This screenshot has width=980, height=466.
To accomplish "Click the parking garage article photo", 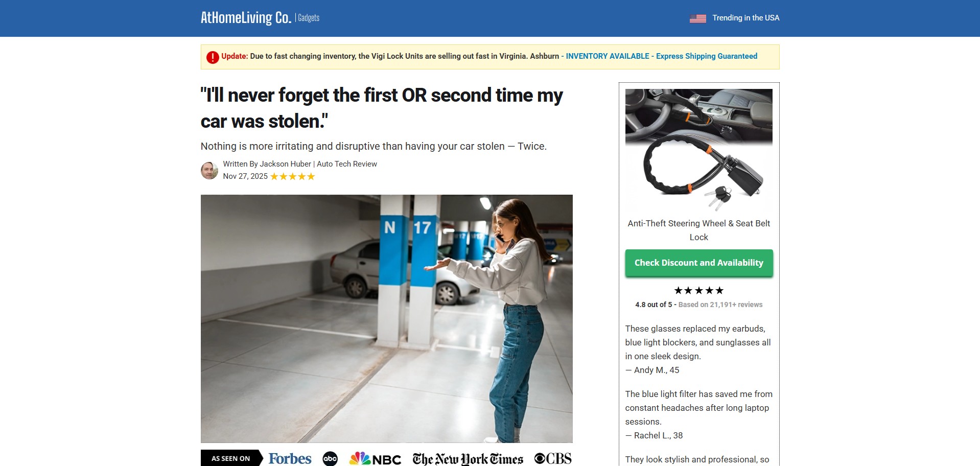I will point(386,318).
